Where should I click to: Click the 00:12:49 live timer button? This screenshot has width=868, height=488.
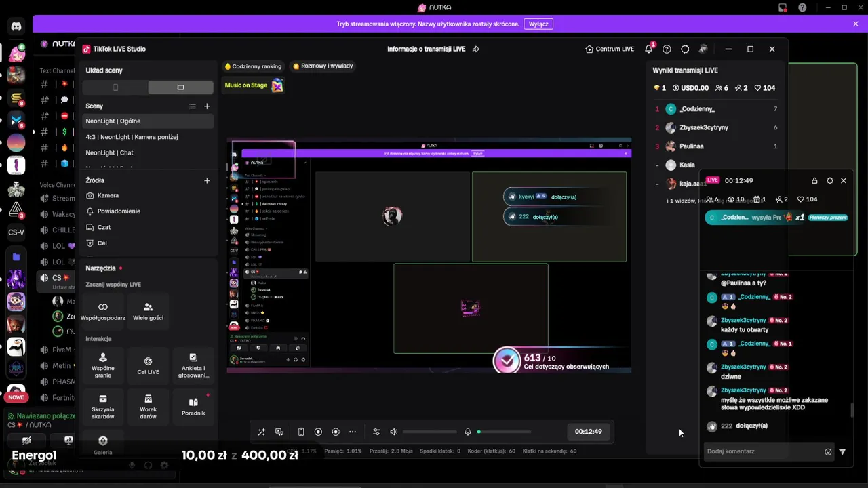[588, 432]
